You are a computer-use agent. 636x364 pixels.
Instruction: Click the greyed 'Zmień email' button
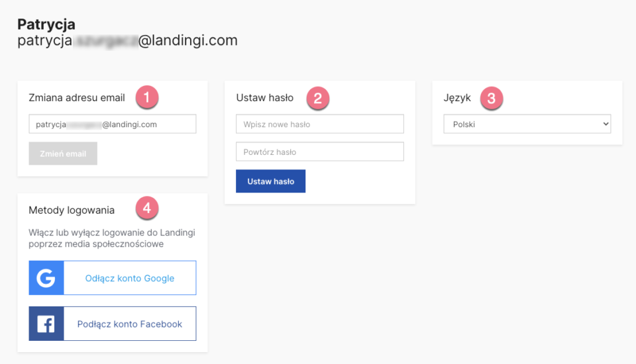coord(63,154)
